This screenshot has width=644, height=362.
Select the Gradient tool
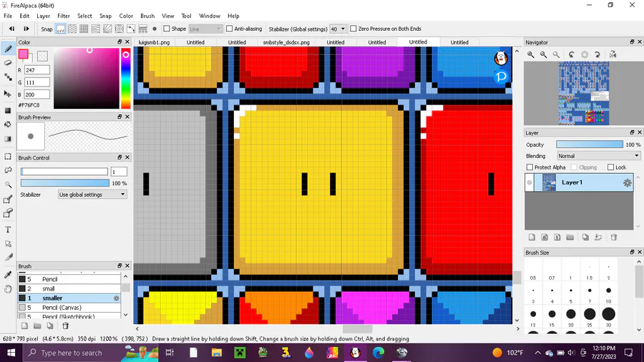point(8,139)
